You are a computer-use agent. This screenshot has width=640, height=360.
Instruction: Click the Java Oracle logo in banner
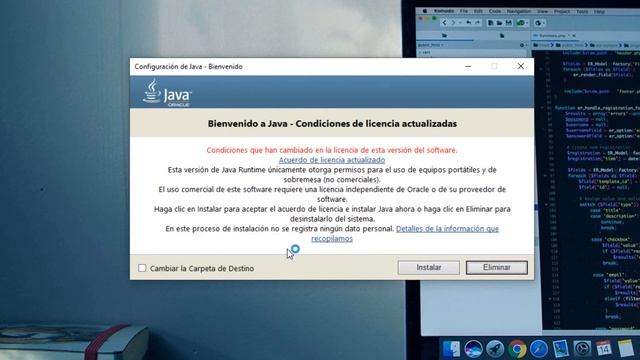coord(167,93)
